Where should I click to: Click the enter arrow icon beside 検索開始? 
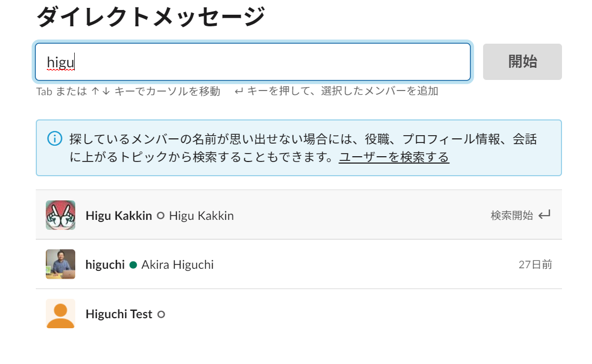[545, 215]
